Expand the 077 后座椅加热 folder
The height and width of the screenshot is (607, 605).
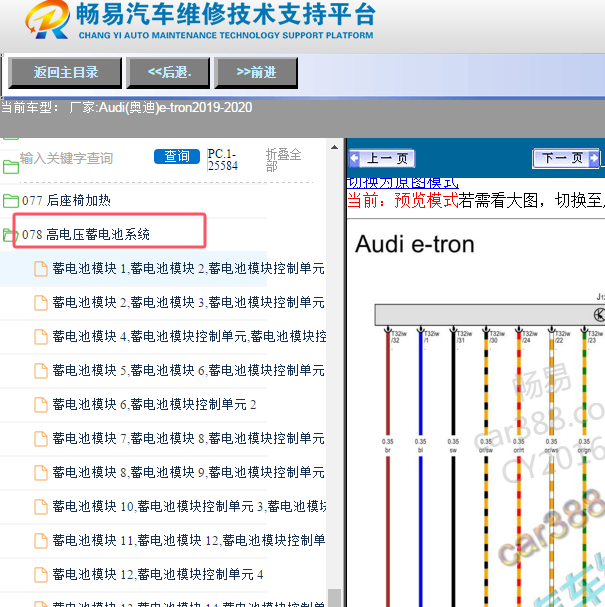[66, 201]
